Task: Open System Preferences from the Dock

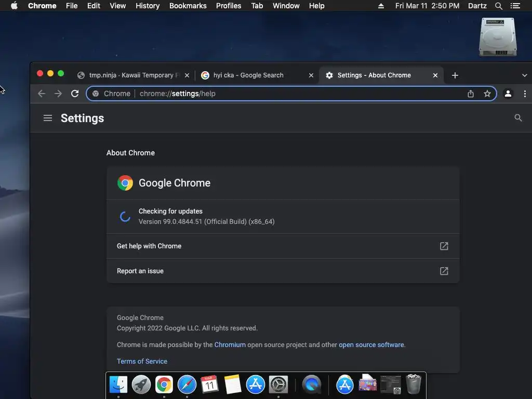Action: tap(278, 385)
